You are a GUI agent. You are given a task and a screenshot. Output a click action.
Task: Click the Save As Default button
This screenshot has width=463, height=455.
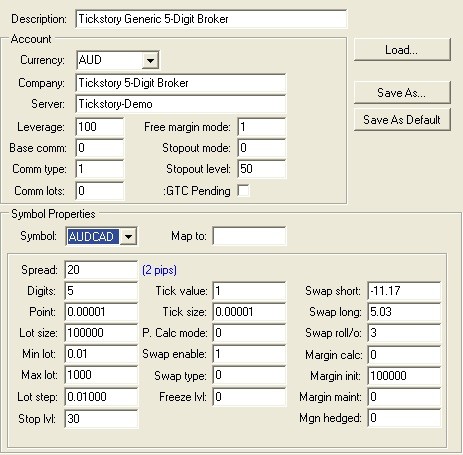pos(402,119)
